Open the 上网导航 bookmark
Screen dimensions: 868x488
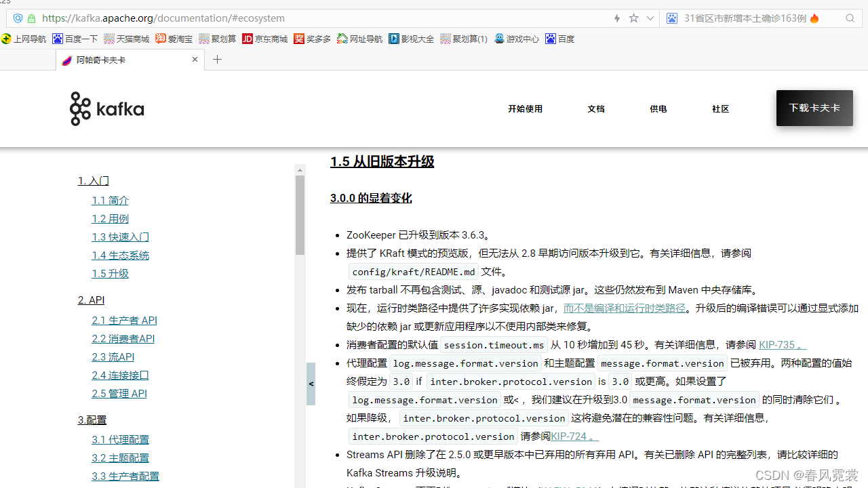[24, 39]
